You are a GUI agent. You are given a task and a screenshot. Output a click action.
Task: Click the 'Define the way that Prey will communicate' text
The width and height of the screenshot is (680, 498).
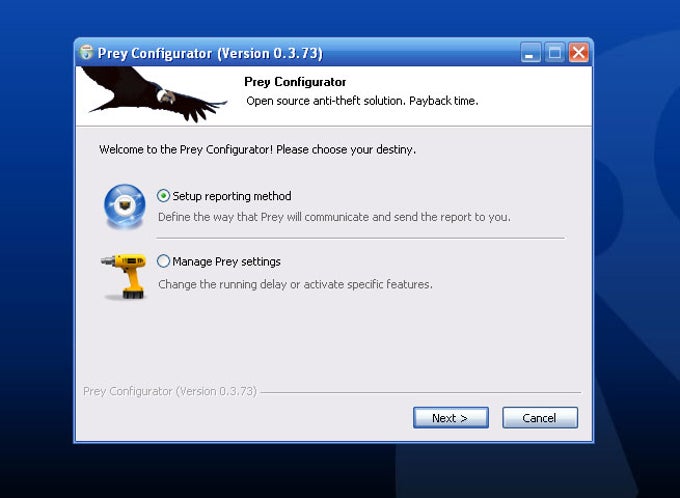(334, 217)
